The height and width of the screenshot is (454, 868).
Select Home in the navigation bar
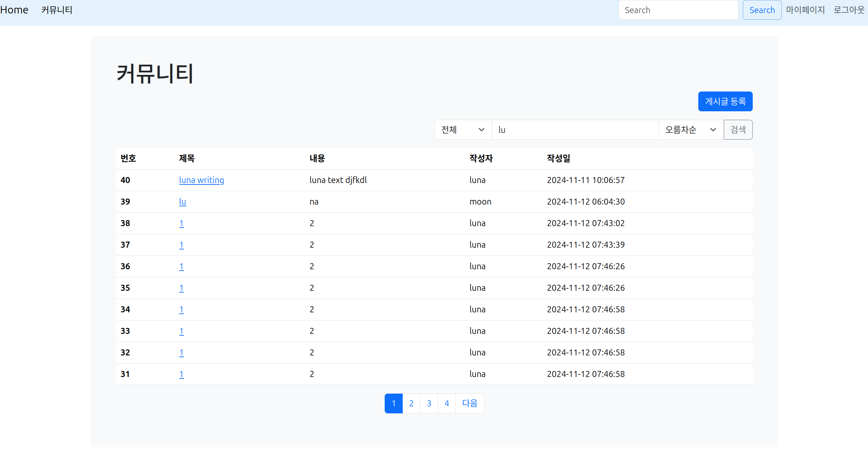pyautogui.click(x=14, y=10)
